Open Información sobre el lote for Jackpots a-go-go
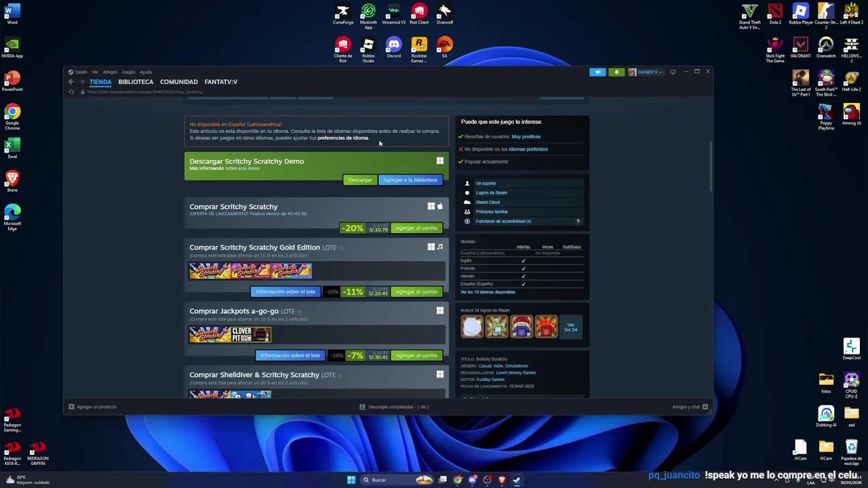This screenshot has height=488, width=868. (x=290, y=356)
